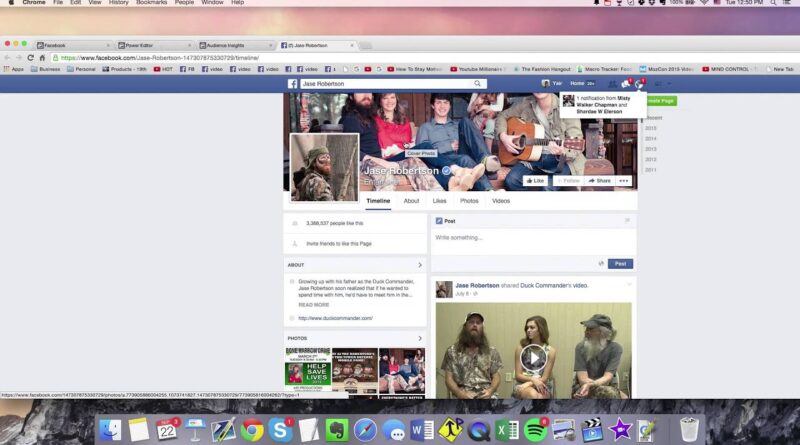Image resolution: width=800 pixels, height=445 pixels.
Task: Expand the PHOTOS section arrow
Action: pos(420,338)
